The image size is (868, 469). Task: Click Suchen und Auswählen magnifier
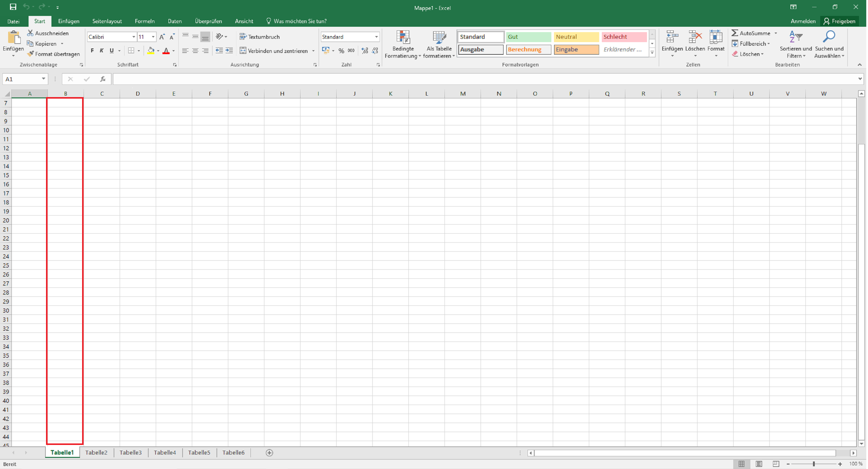pos(829,44)
